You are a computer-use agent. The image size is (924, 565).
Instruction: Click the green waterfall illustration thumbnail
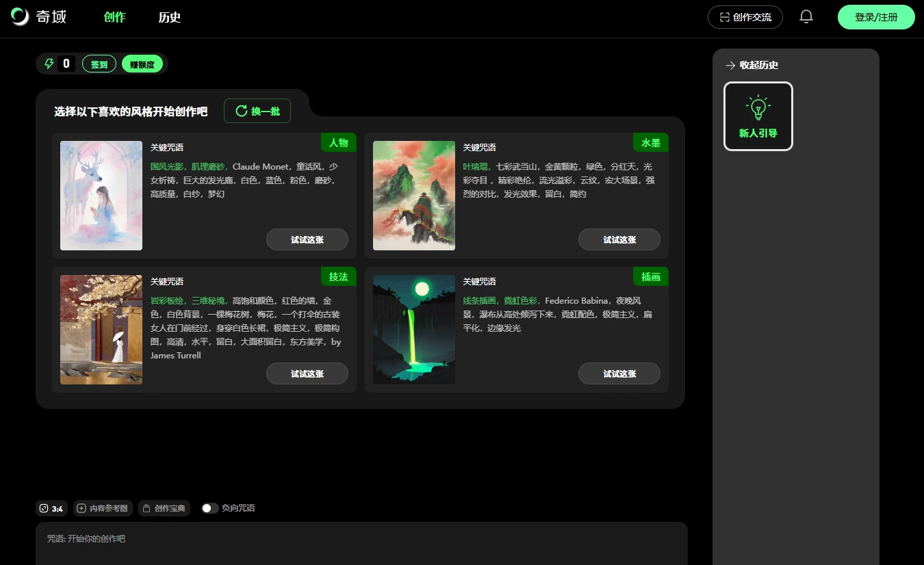pyautogui.click(x=413, y=330)
